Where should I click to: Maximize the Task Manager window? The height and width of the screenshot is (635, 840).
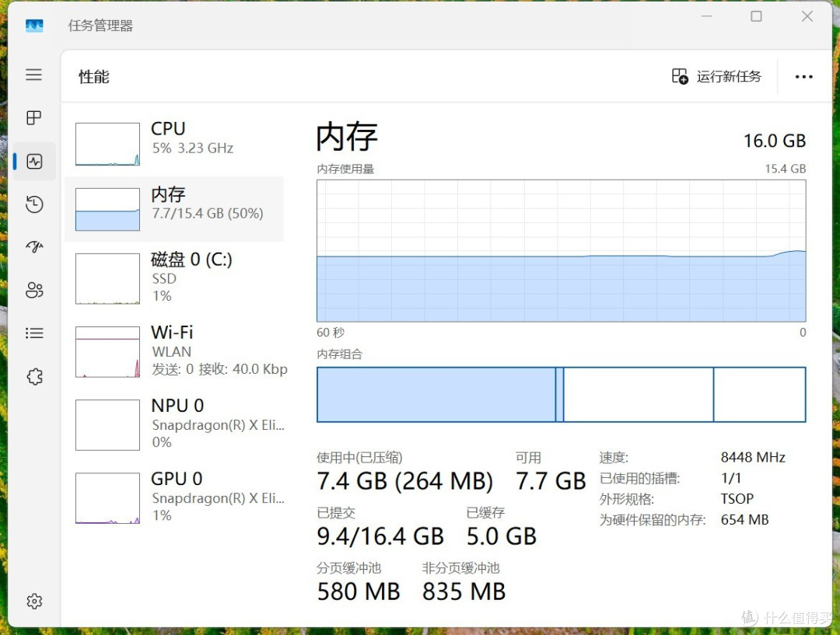pos(756,16)
